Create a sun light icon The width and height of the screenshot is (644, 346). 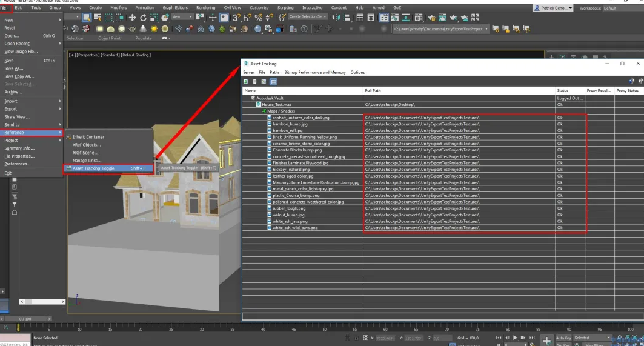[154, 28]
